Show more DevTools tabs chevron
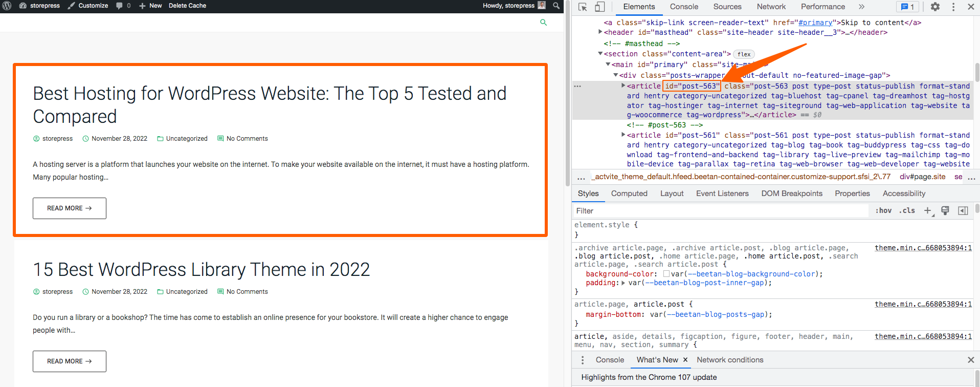The width and height of the screenshot is (980, 387). tap(861, 7)
